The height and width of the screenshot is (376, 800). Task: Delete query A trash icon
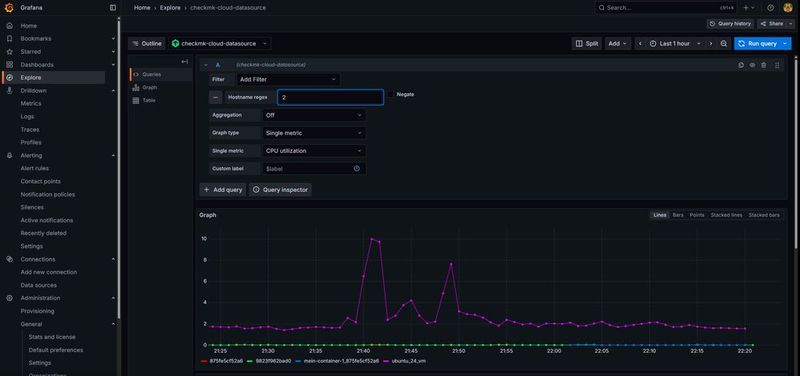point(764,65)
